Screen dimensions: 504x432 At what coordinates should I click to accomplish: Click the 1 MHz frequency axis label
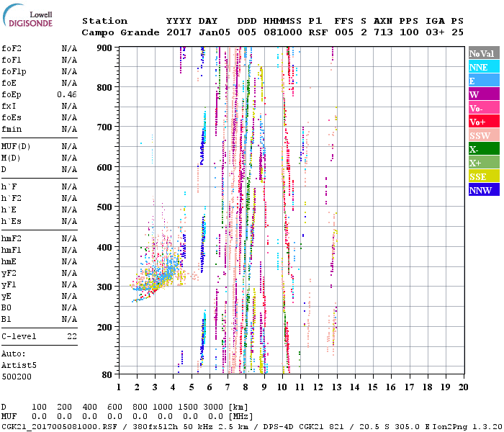click(119, 387)
